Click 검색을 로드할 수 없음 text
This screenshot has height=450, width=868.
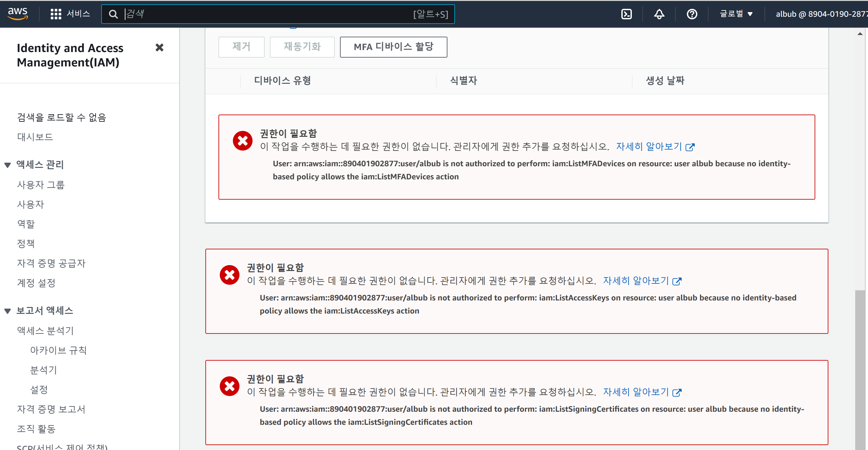tap(62, 117)
